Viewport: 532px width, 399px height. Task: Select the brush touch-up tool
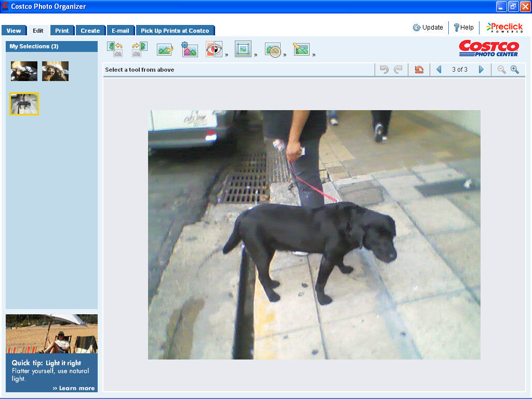301,49
